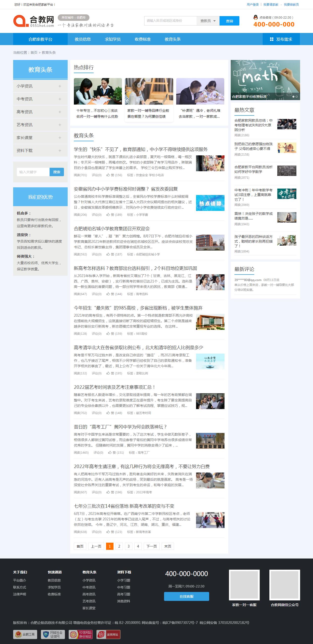
Task: Expand the 高考资讯 category plus sign
Action: coord(60,112)
